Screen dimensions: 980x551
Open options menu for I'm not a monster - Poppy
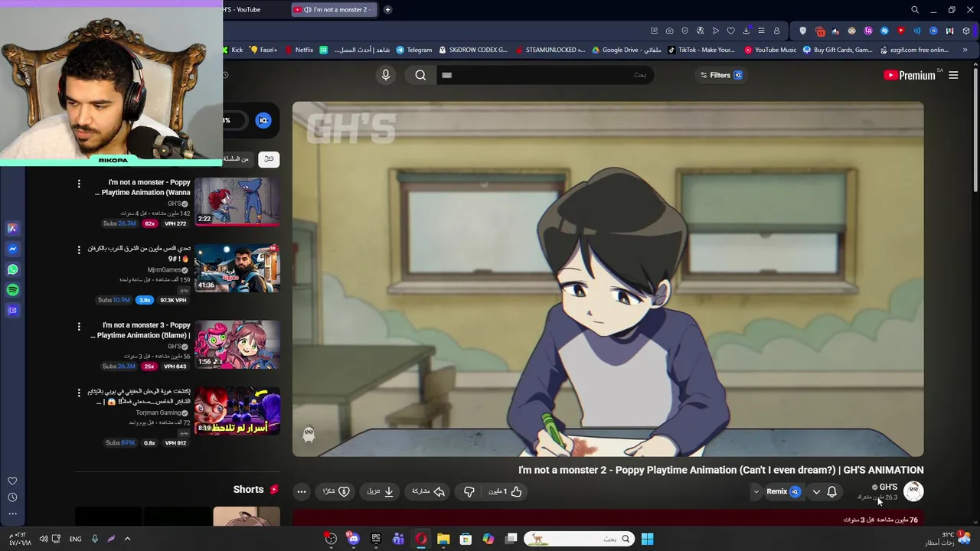79,184
